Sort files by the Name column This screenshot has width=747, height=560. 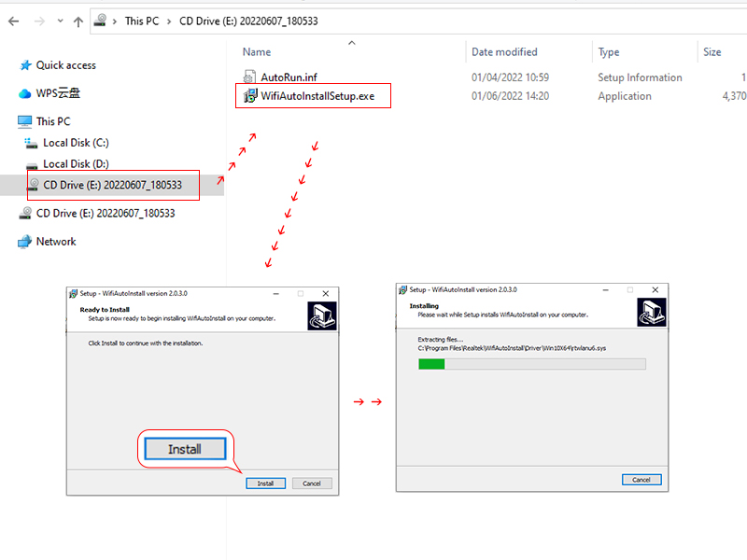point(256,52)
